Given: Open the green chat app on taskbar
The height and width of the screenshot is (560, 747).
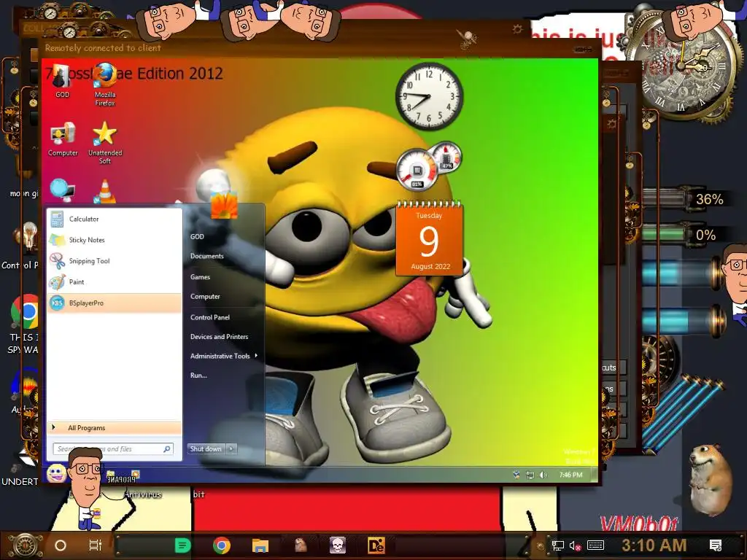Looking at the screenshot, I should pos(182,545).
